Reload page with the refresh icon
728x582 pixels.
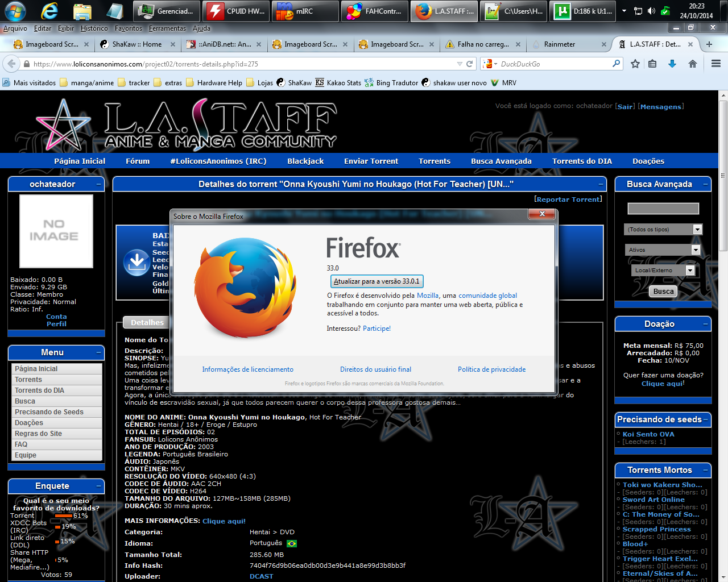point(469,64)
